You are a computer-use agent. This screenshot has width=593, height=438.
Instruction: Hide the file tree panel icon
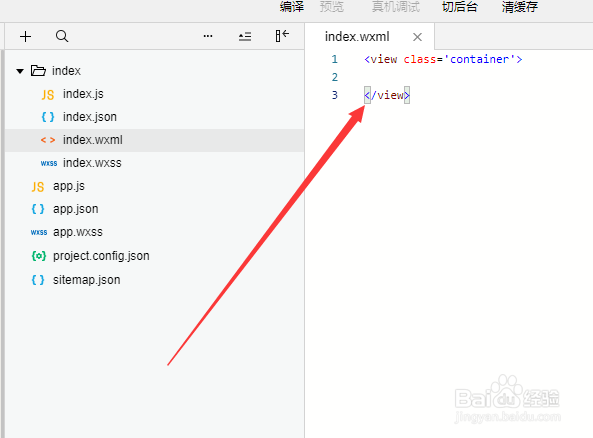[x=282, y=36]
